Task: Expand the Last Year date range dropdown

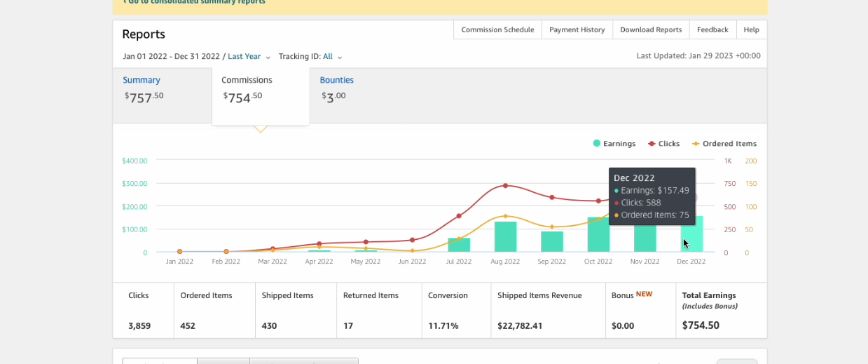Action: click(249, 57)
